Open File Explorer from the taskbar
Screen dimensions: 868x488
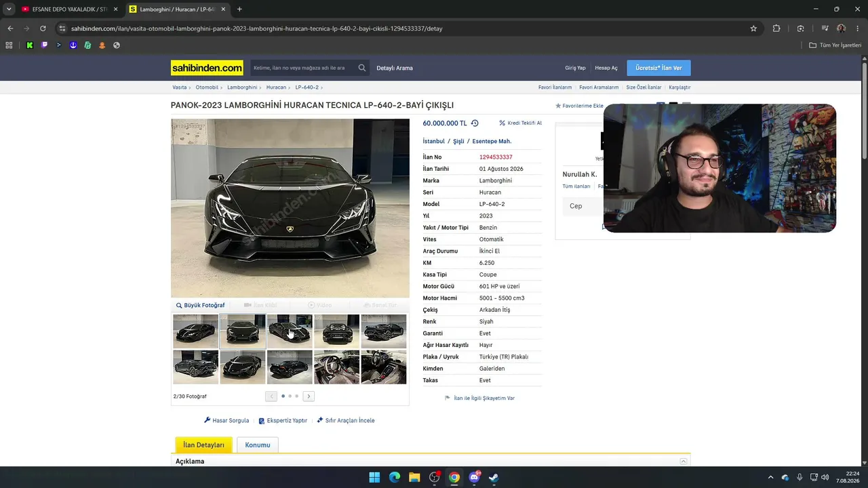click(414, 477)
